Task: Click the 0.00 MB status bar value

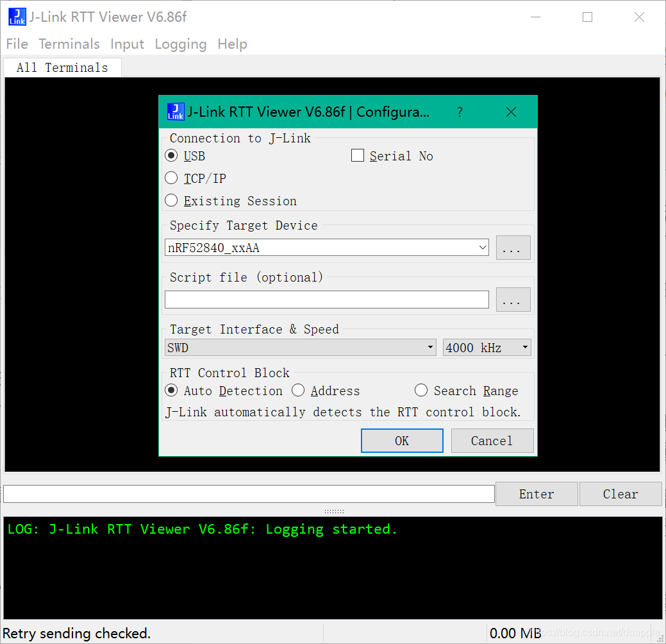Action: [515, 633]
